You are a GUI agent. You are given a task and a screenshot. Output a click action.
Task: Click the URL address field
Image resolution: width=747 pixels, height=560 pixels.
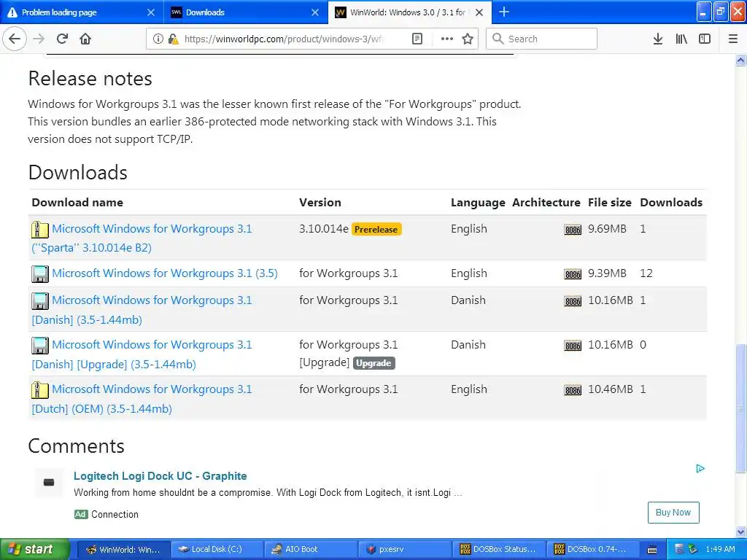(283, 39)
